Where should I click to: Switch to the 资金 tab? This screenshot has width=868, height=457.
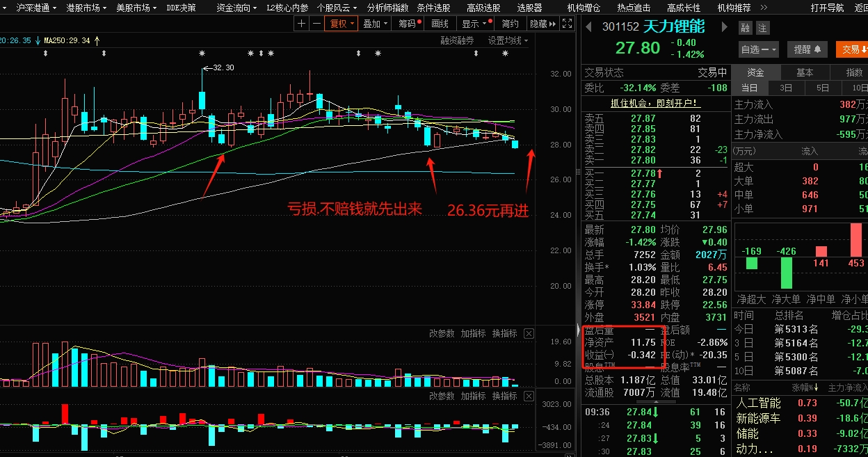pos(756,72)
